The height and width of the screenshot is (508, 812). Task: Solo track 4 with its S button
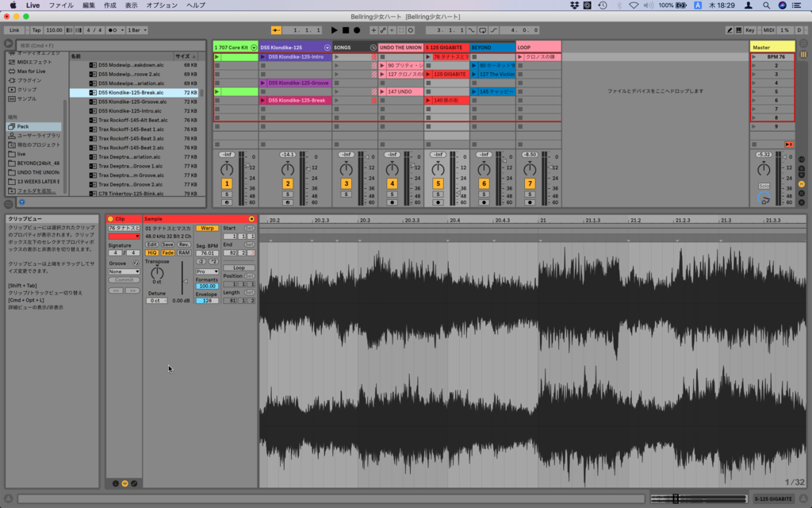pyautogui.click(x=392, y=194)
